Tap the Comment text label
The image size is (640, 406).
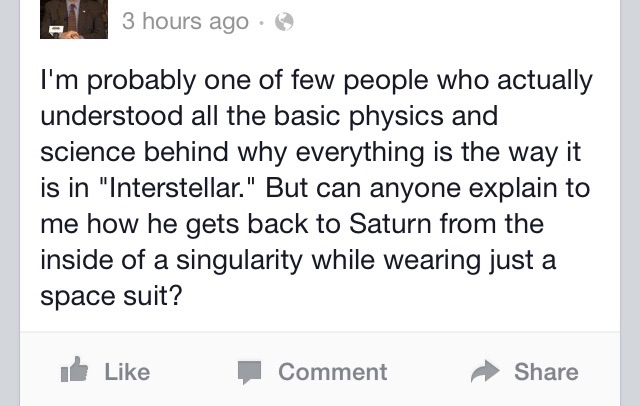(x=332, y=372)
